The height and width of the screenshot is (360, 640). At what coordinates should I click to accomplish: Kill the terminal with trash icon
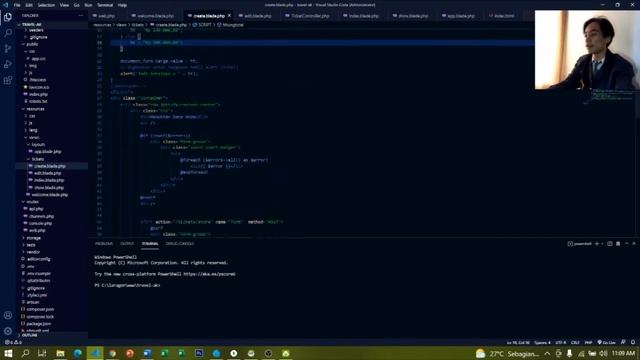(x=618, y=244)
